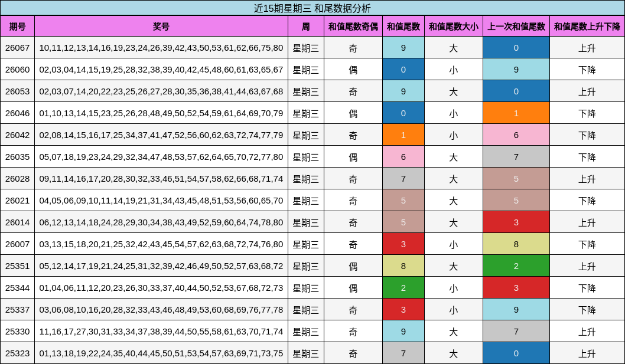
Task: Select the 上一次和值尾数 column header
Action: (516, 26)
